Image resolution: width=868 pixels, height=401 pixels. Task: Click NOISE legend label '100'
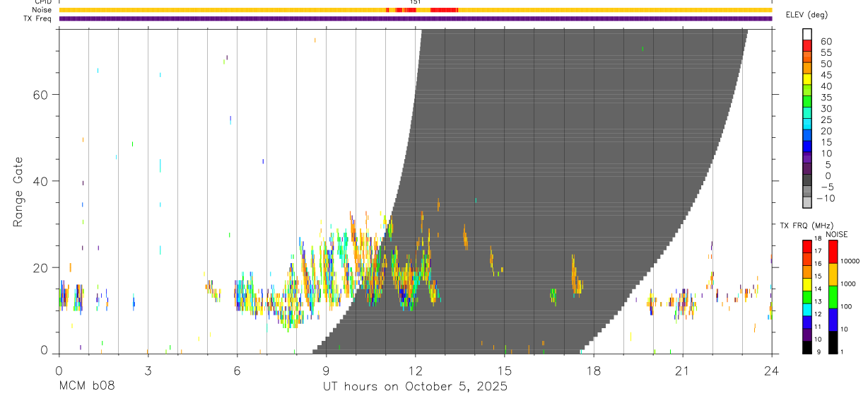[846, 306]
